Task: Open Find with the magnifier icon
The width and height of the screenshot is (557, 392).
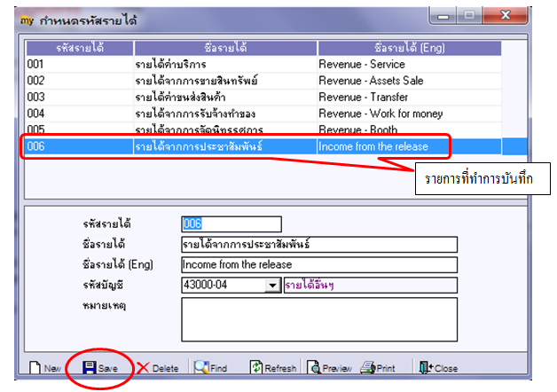Action: point(201,367)
